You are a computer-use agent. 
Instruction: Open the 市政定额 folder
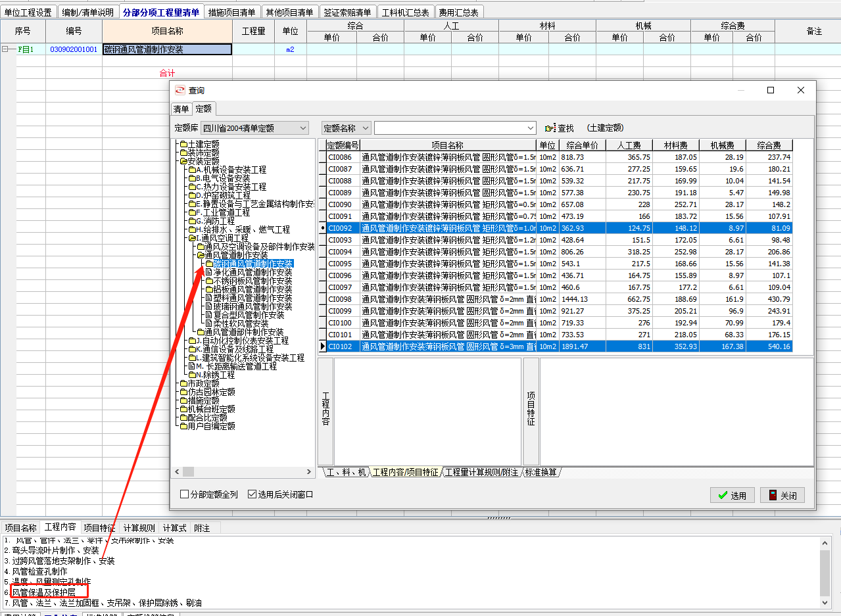(x=203, y=383)
